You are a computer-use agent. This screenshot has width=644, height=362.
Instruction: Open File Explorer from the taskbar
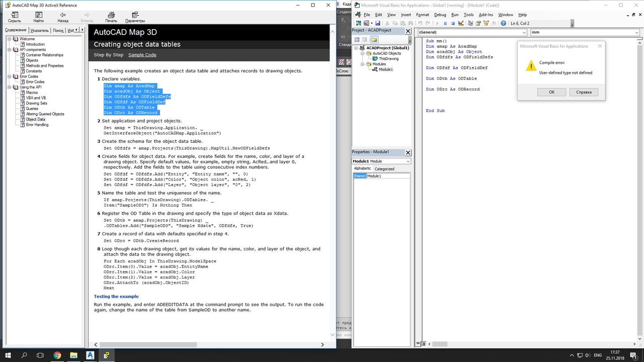coord(73,355)
